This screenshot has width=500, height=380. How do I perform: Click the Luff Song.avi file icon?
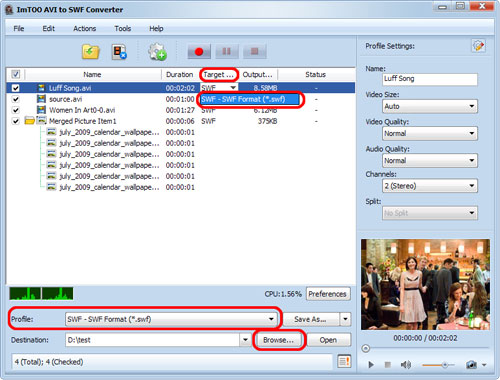tap(41, 88)
